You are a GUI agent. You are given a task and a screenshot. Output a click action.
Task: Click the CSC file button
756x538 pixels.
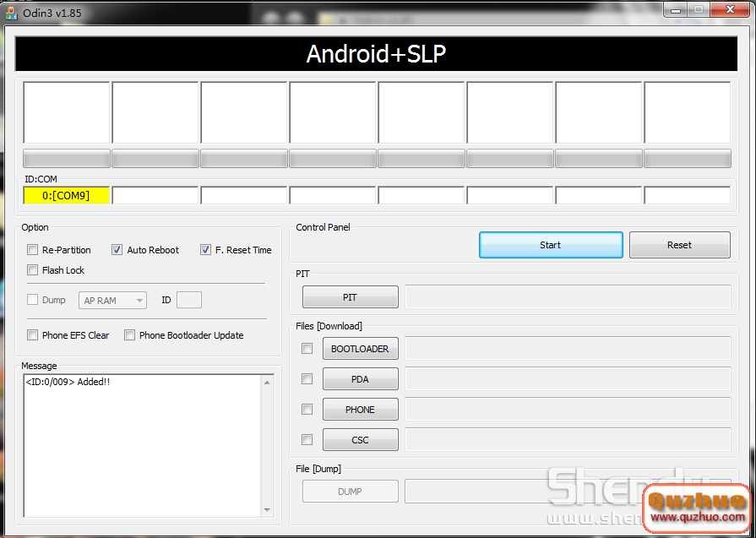(360, 440)
